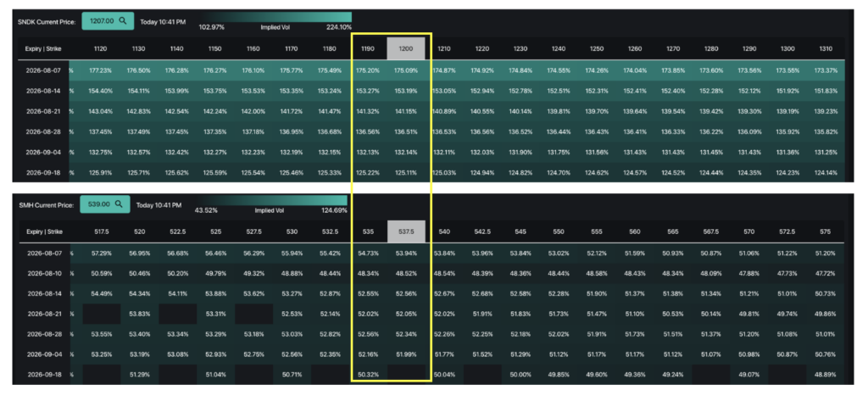Select the 567.5 strike column header
Image resolution: width=868 pixels, height=396 pixels.
coord(711,231)
